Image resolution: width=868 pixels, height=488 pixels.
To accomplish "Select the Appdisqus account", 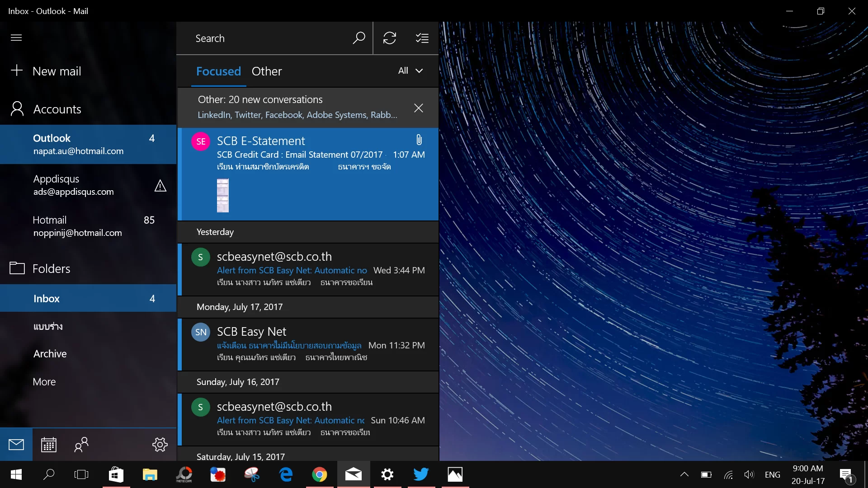I will [88, 185].
